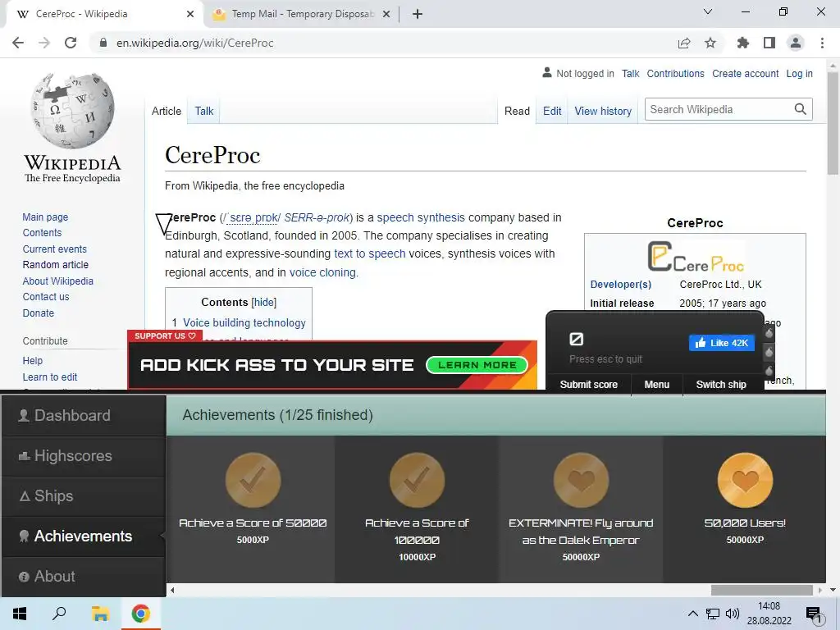Open Ships in the game sidebar
The image size is (840, 630).
coord(83,496)
